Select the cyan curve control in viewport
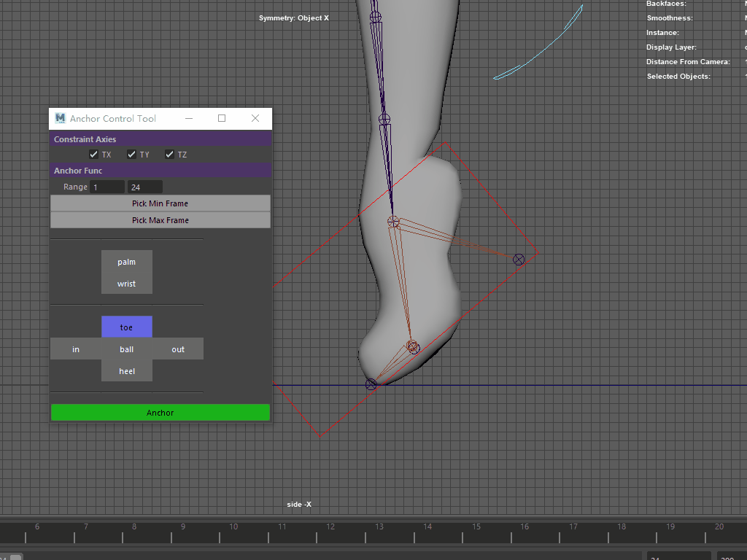 pos(543,50)
